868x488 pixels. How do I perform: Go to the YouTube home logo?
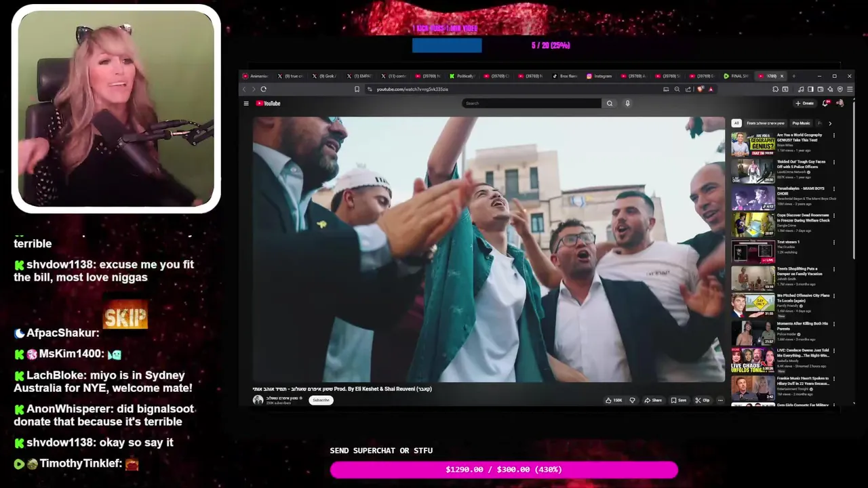coord(269,103)
